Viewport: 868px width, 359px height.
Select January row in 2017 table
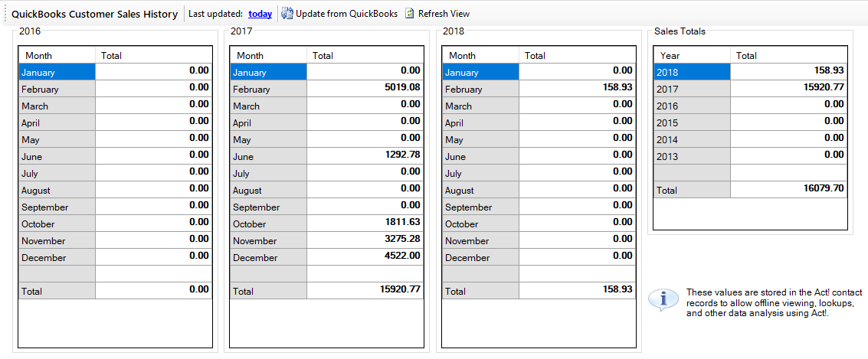(326, 72)
